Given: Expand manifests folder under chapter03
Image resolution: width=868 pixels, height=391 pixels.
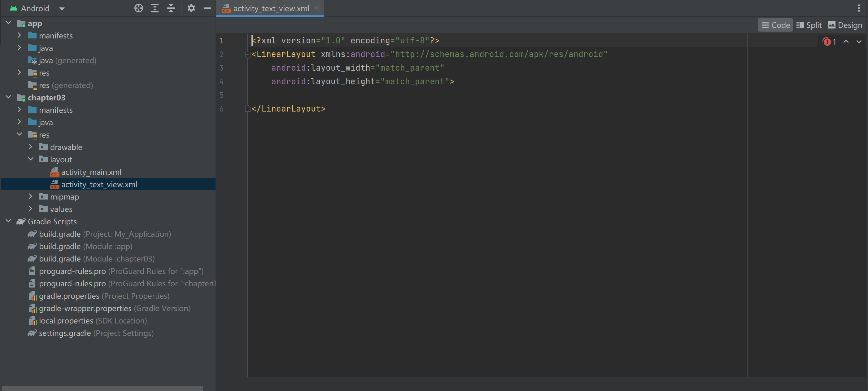Looking at the screenshot, I should [19, 110].
